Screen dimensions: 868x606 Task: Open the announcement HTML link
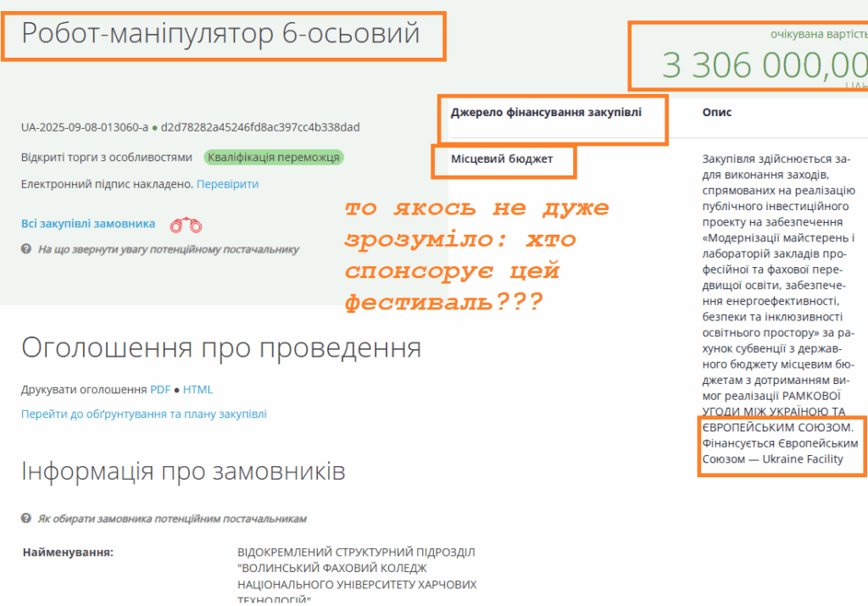[x=198, y=390]
